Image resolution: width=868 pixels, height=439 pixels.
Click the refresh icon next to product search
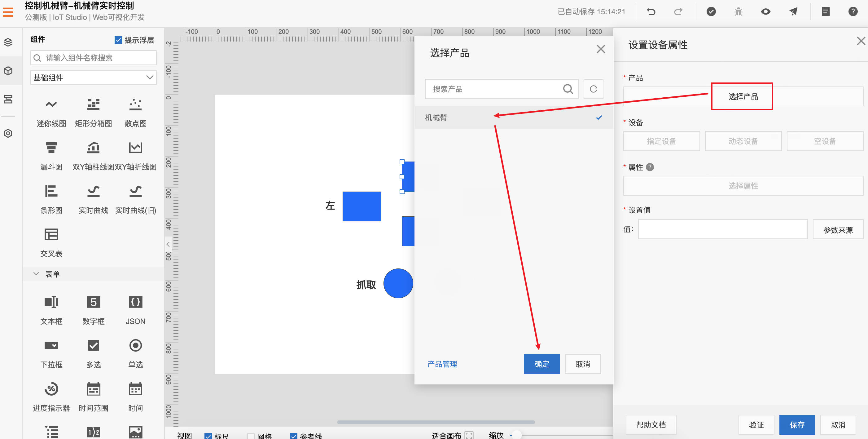point(593,89)
